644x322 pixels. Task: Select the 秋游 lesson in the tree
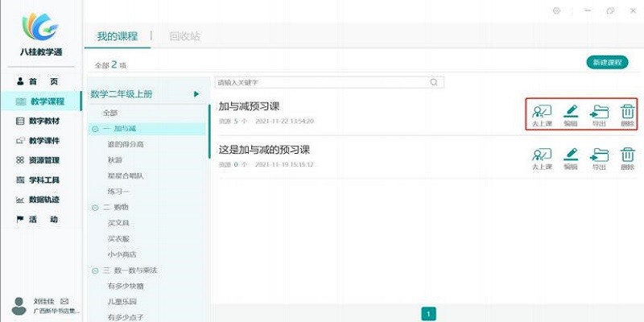[x=115, y=160]
